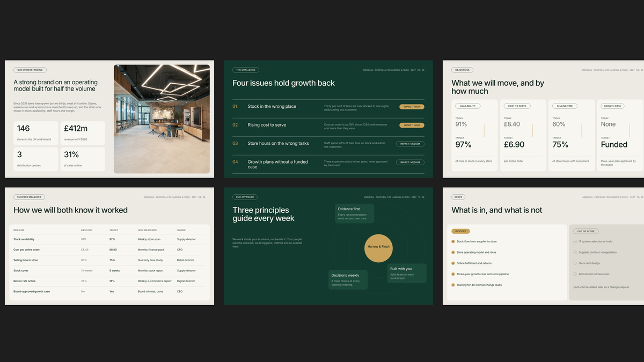Click the 'Retail director' owner cell
Image resolution: width=644 pixels, height=362 pixels.
pyautogui.click(x=186, y=260)
